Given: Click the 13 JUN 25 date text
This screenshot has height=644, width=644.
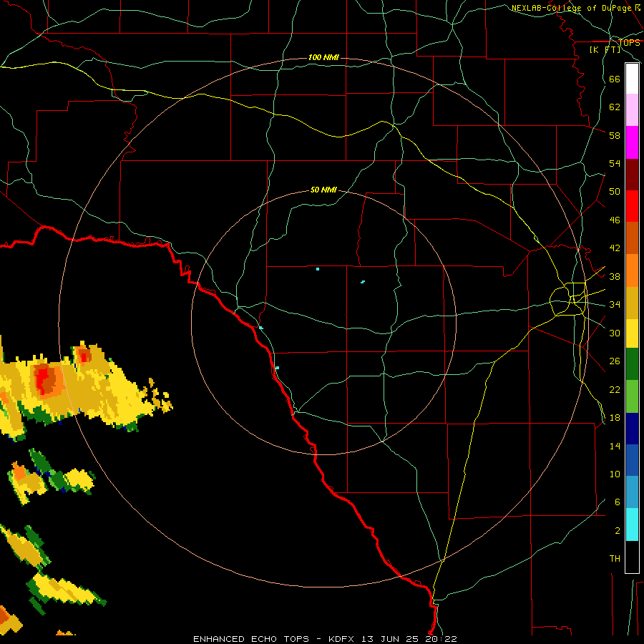Looking at the screenshot, I should pyautogui.click(x=390, y=639).
